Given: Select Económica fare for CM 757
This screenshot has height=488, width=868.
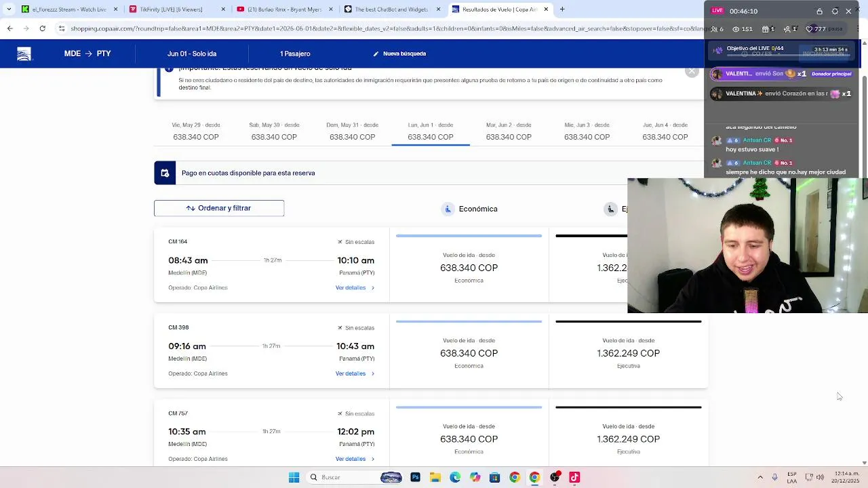Looking at the screenshot, I should point(469,434).
